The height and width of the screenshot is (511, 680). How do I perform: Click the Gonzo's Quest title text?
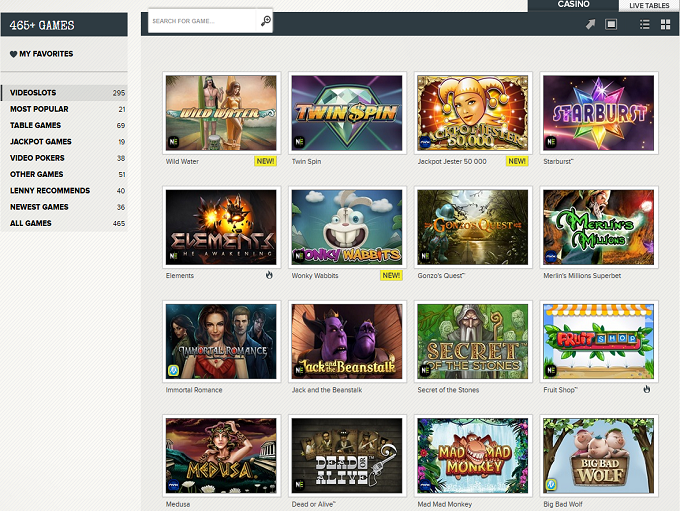pyautogui.click(x=441, y=275)
